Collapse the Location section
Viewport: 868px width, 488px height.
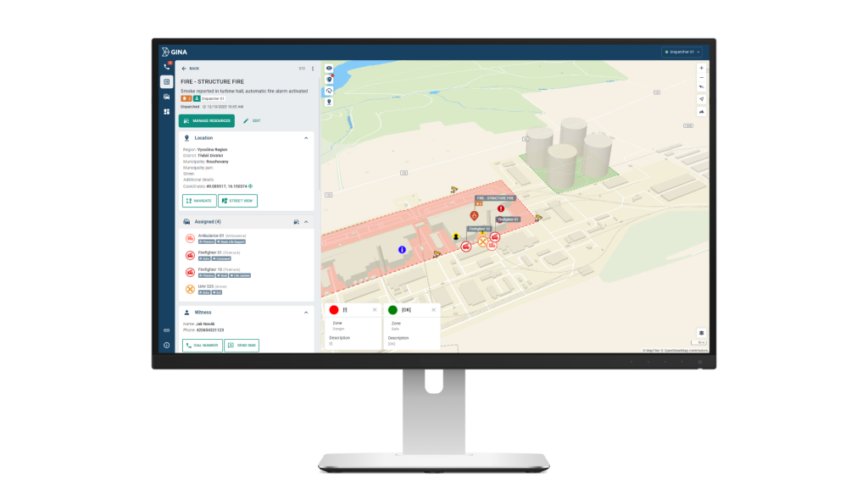pos(305,137)
